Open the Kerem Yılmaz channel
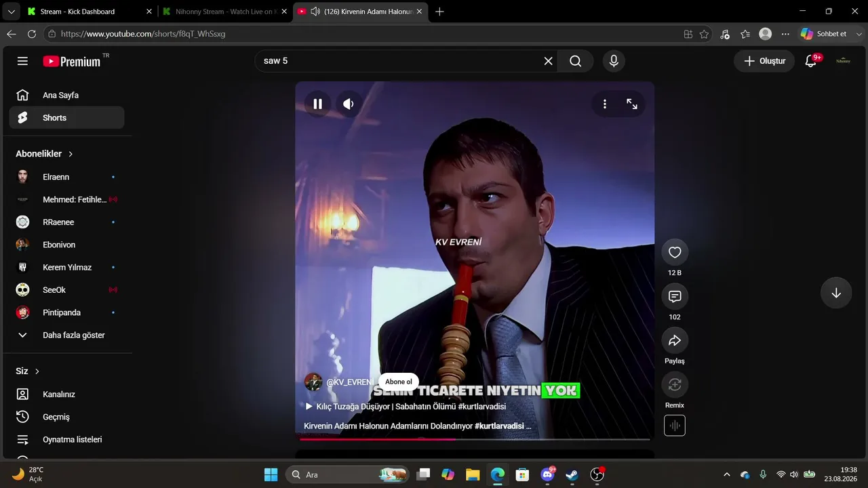 click(x=66, y=267)
